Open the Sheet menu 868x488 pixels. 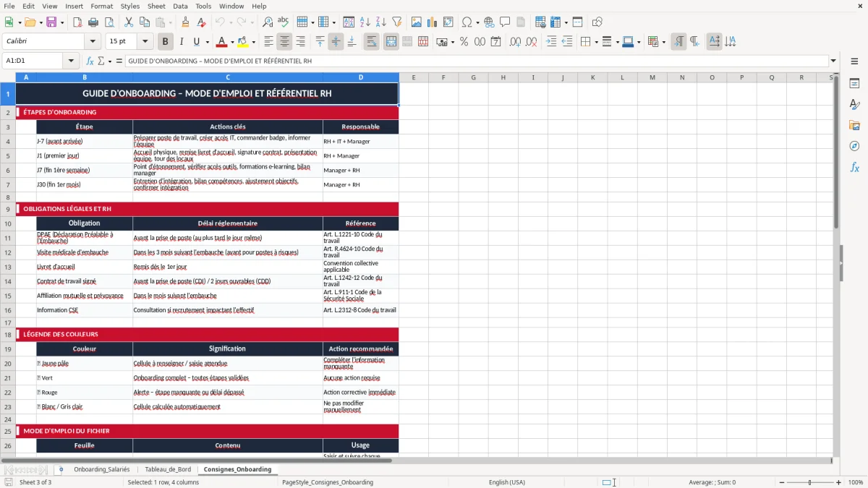[156, 6]
